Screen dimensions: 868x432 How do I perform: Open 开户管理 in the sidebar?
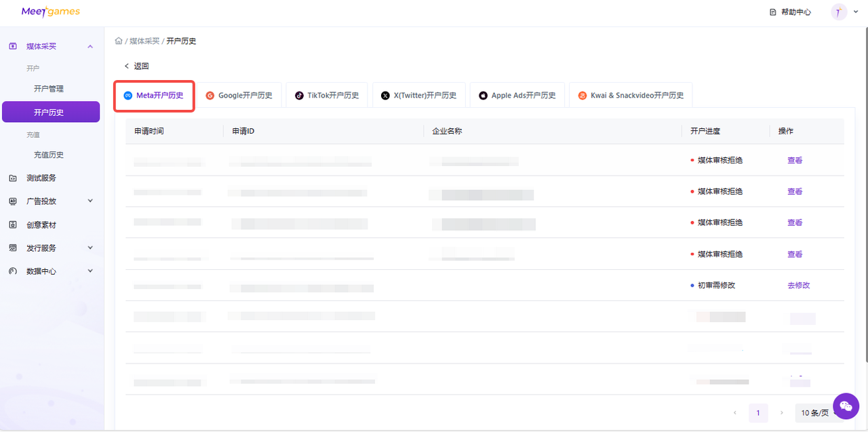point(49,89)
